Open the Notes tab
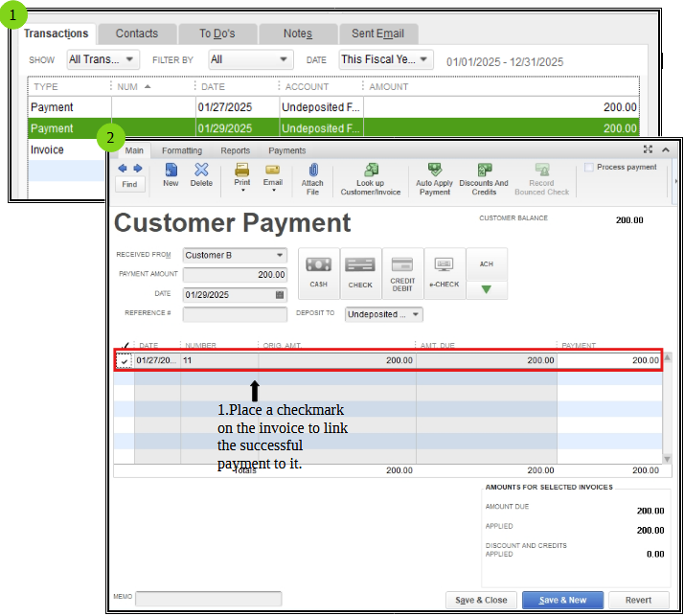Viewport: 684px width, 616px height. click(x=298, y=34)
